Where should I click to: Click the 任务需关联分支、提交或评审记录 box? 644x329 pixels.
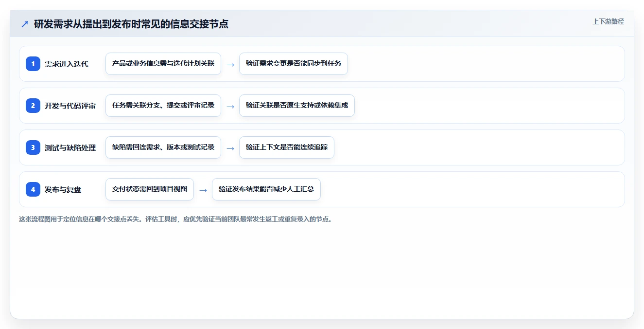coord(163,106)
